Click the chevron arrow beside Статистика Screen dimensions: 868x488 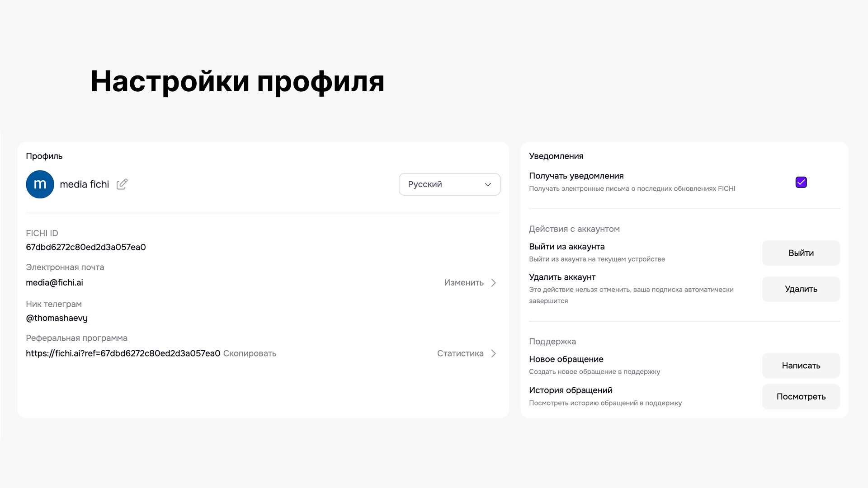[494, 353]
